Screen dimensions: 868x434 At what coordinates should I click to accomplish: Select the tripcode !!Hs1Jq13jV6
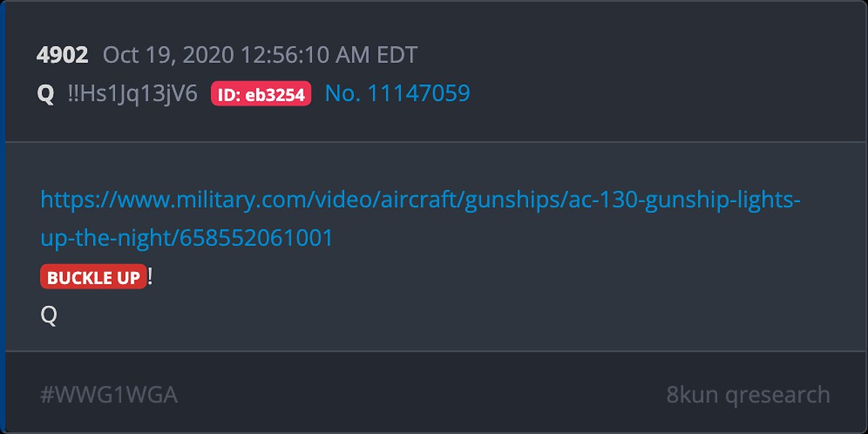(132, 94)
